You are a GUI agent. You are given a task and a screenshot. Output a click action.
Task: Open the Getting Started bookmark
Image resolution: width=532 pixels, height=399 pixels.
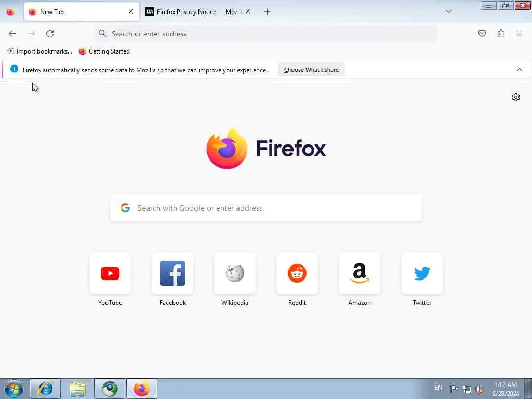tap(104, 51)
